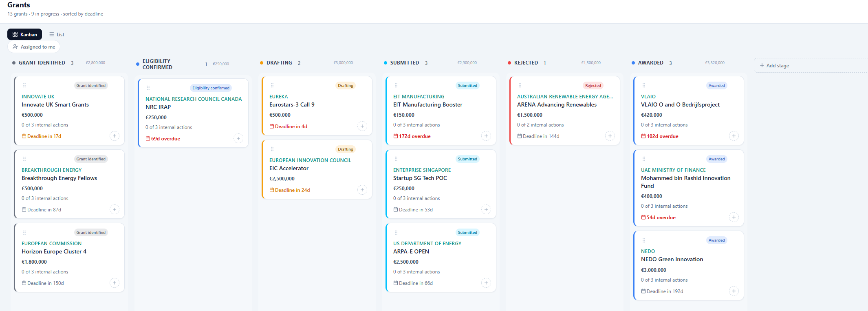The width and height of the screenshot is (868, 311).
Task: Click the Deadline in 4d label
Action: point(289,127)
